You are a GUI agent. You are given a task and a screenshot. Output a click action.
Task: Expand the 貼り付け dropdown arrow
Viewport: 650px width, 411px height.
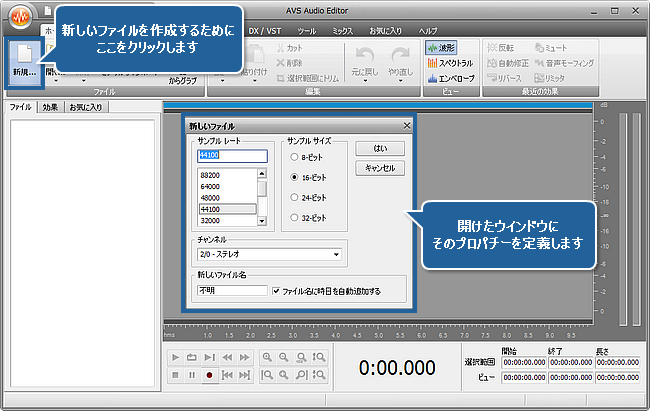click(255, 80)
